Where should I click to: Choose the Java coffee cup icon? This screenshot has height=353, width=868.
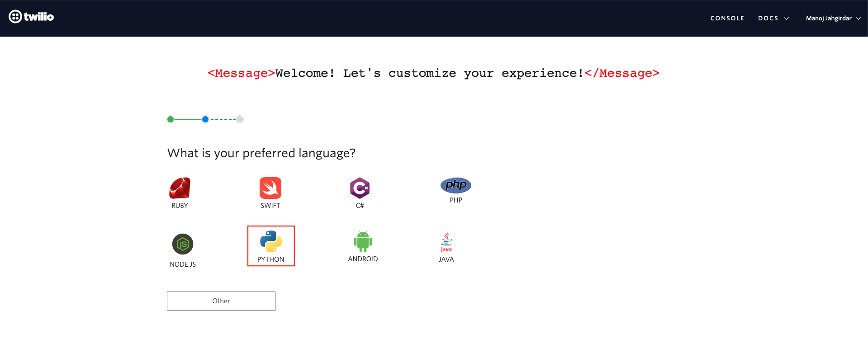point(446,242)
